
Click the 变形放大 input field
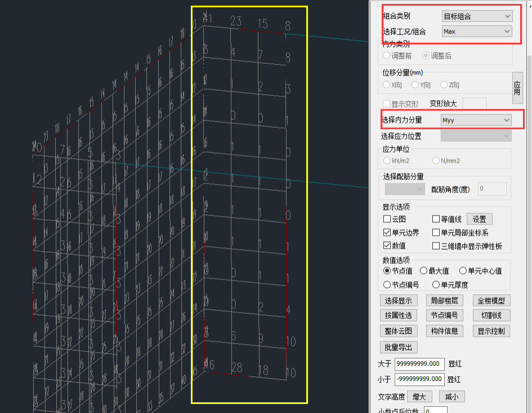tap(475, 104)
